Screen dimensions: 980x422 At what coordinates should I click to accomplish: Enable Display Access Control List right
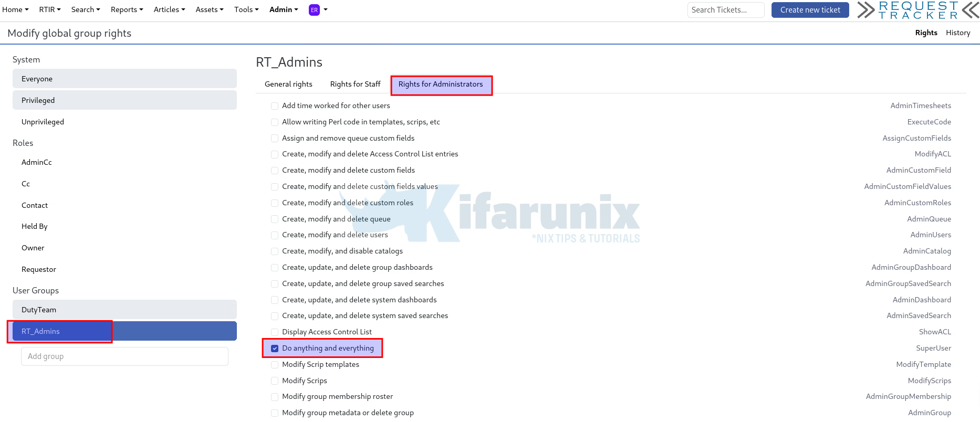coord(275,332)
